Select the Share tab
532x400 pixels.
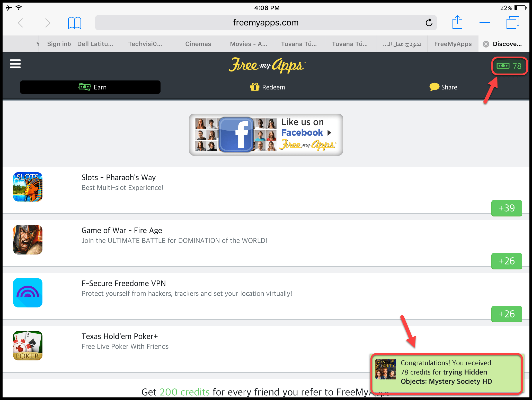click(x=443, y=87)
